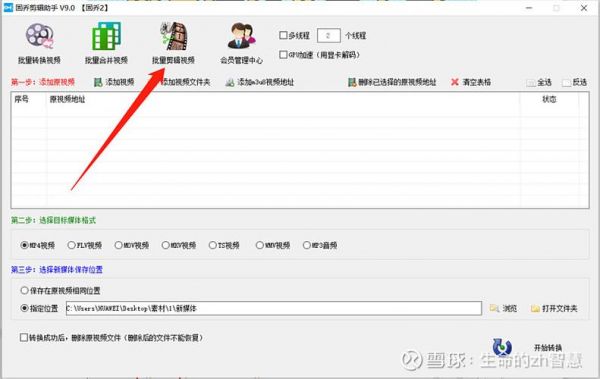
Task: Tick 转换成功后删除原视频文件 checkbox
Action: point(24,337)
